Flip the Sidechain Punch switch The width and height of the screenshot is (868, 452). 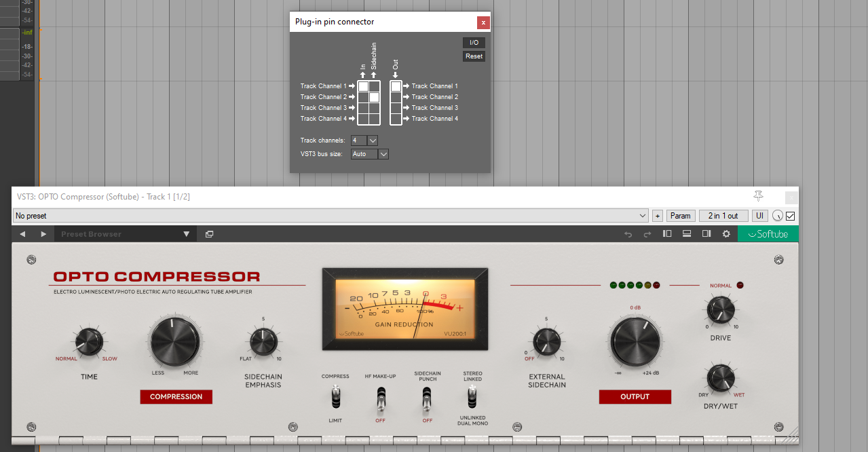[x=427, y=399]
